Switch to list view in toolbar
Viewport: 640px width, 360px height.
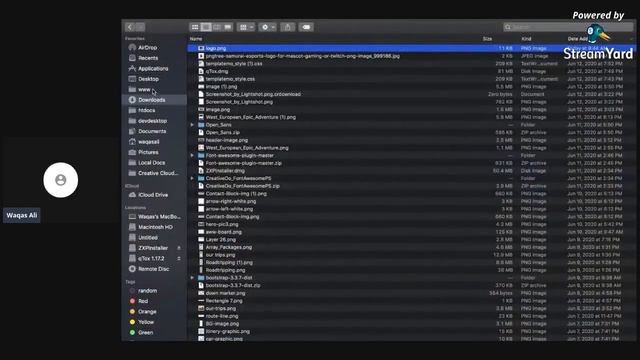206,27
